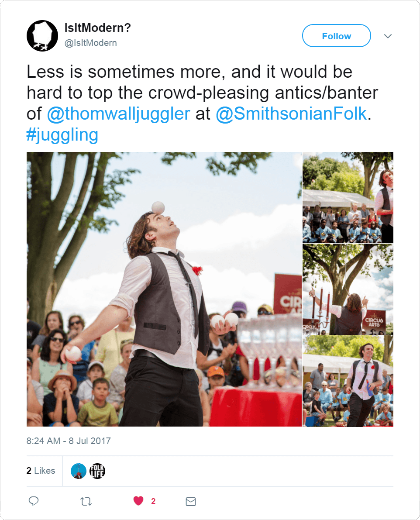Open the blue liker avatar
The image size is (420, 520).
click(x=79, y=471)
